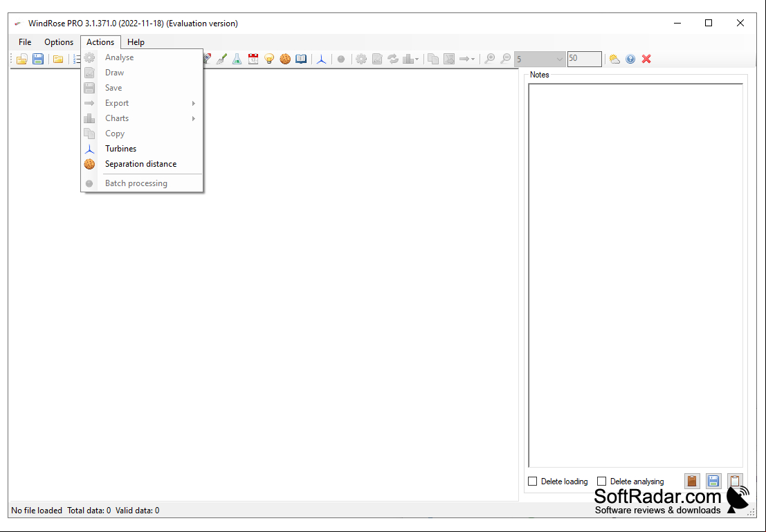
Task: Click the 'Total data: 0' status text
Action: point(89,511)
